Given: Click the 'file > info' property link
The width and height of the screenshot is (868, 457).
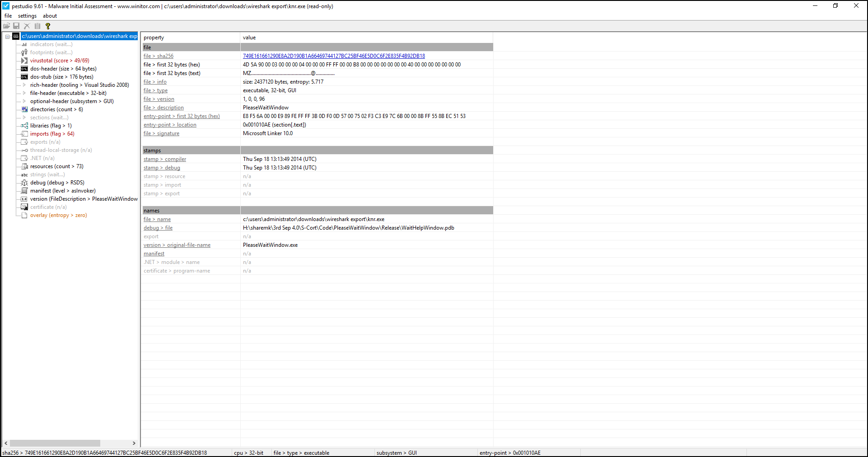Looking at the screenshot, I should click(155, 82).
